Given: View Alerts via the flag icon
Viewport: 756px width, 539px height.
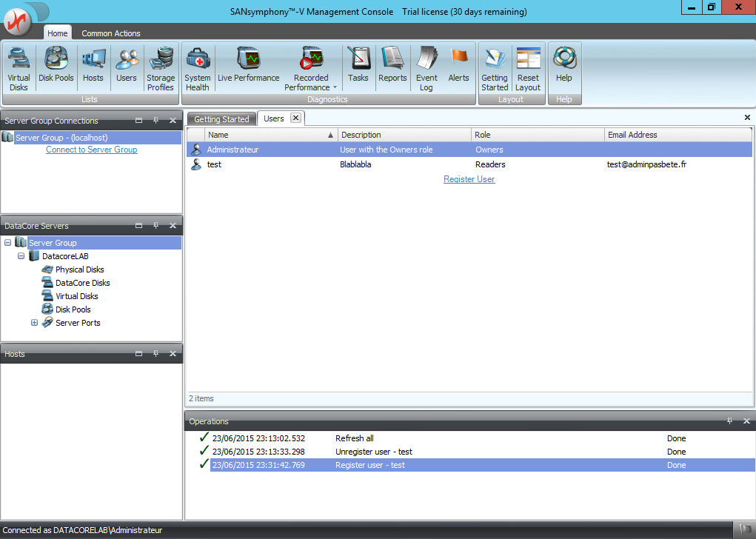Looking at the screenshot, I should [x=458, y=64].
